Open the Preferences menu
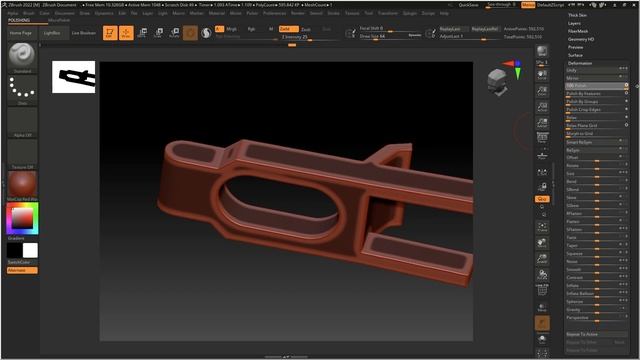 point(274,13)
